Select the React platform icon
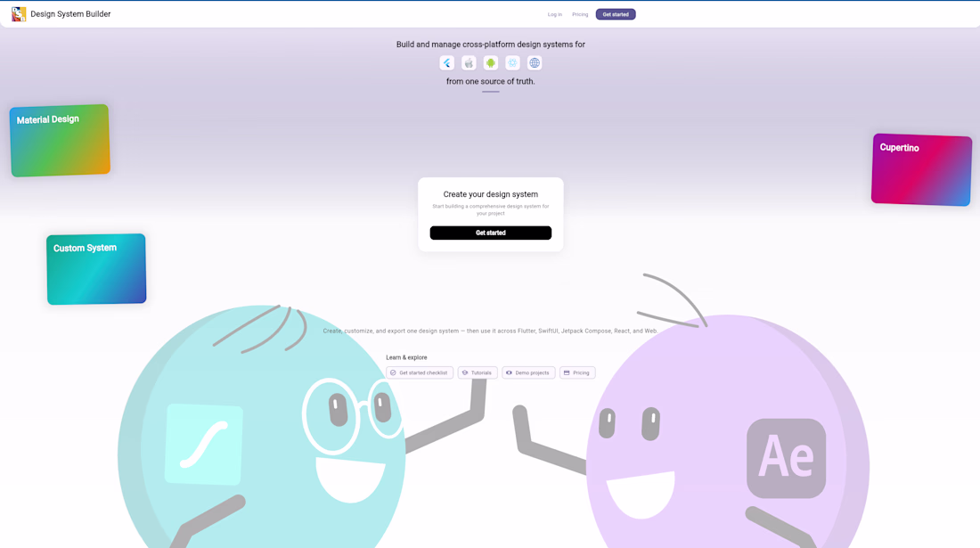The width and height of the screenshot is (980, 548). [x=512, y=63]
